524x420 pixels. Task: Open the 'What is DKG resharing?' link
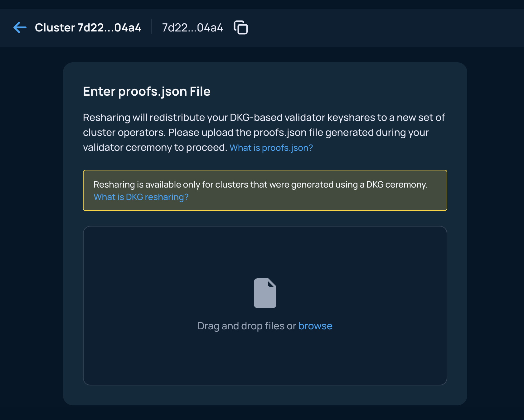[x=141, y=197]
